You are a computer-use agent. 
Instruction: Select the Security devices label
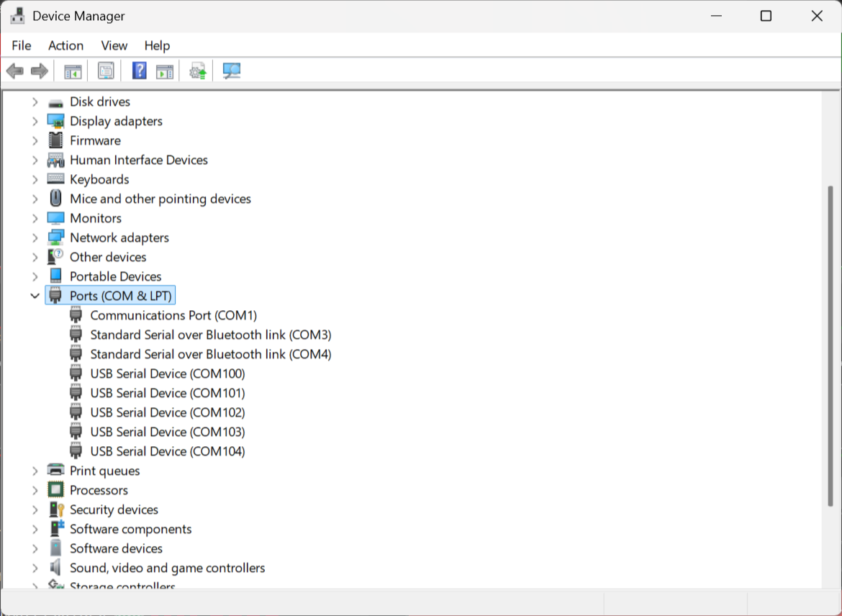click(x=114, y=509)
